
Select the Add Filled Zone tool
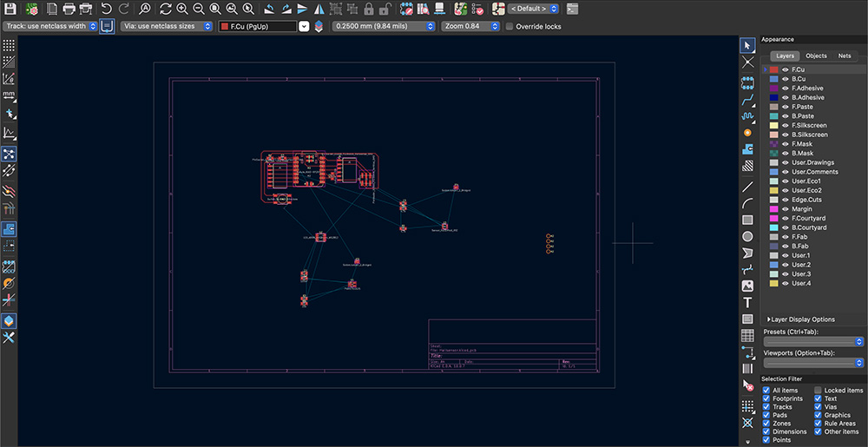pyautogui.click(x=748, y=148)
